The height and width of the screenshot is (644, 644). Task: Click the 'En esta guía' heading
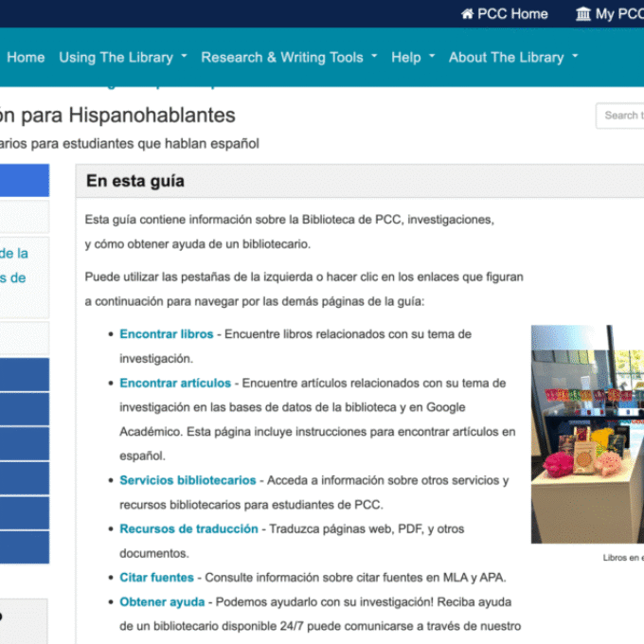click(135, 181)
